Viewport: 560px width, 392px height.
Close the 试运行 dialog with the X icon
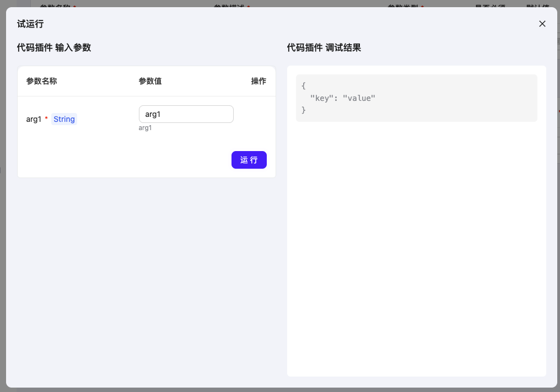[x=542, y=24]
